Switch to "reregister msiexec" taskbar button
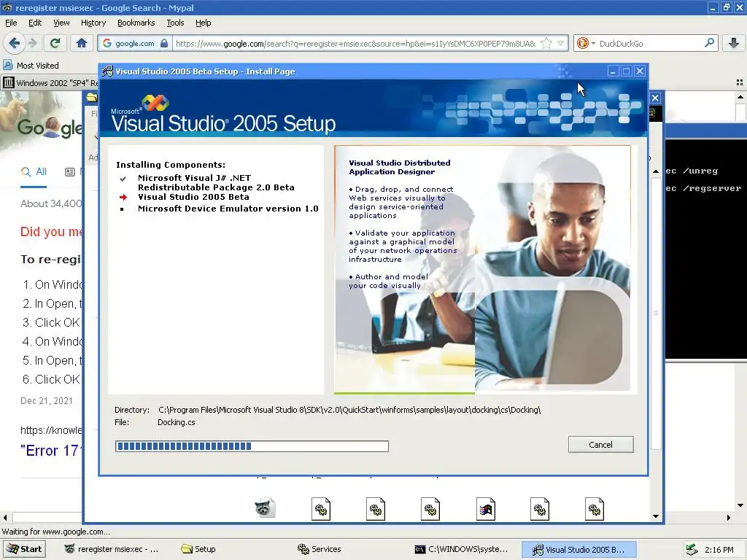 [112, 549]
